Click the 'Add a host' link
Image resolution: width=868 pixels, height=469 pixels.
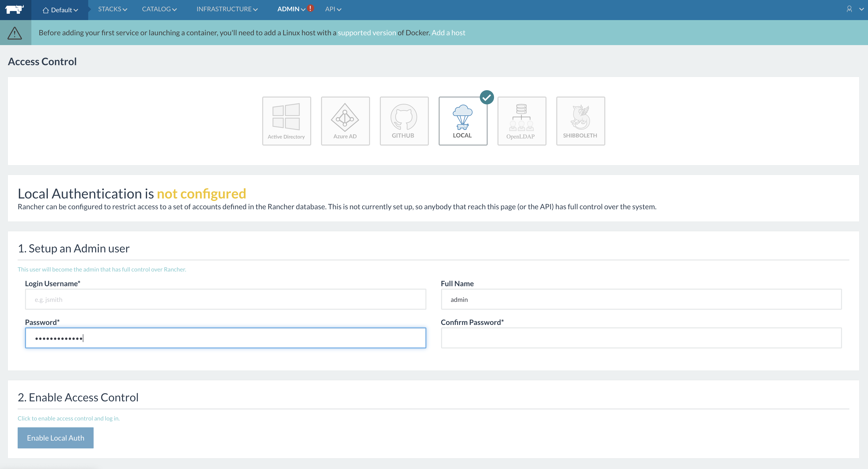pyautogui.click(x=448, y=33)
